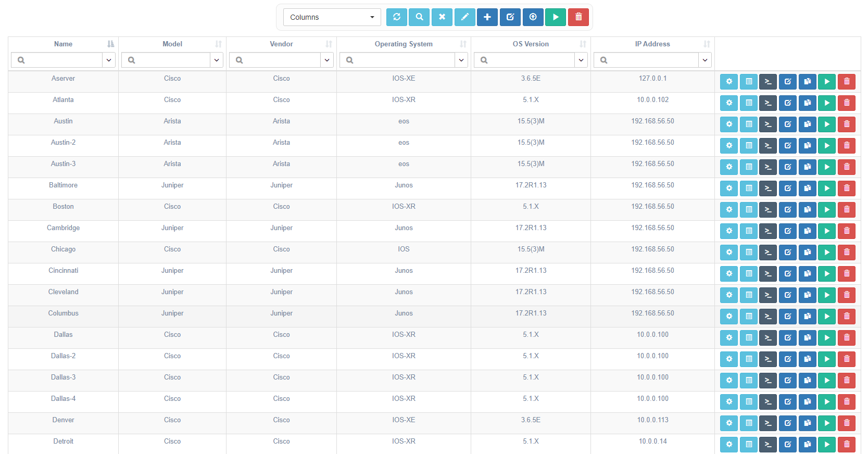868x454 pixels.
Task: Sort table by OS Version column
Action: coord(583,44)
